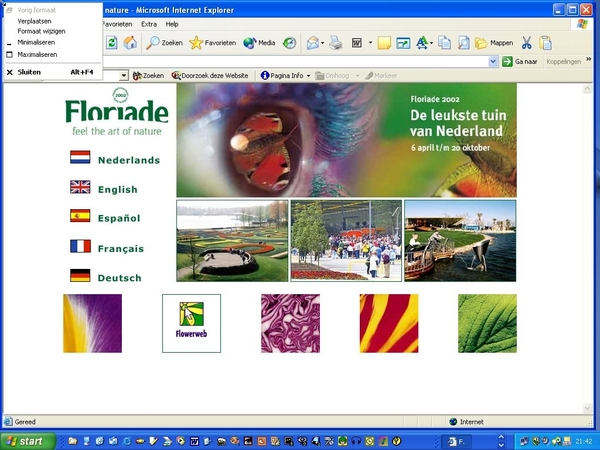Click the taskbar clock showing 21:42
The height and width of the screenshot is (450, 600).
coord(583,442)
